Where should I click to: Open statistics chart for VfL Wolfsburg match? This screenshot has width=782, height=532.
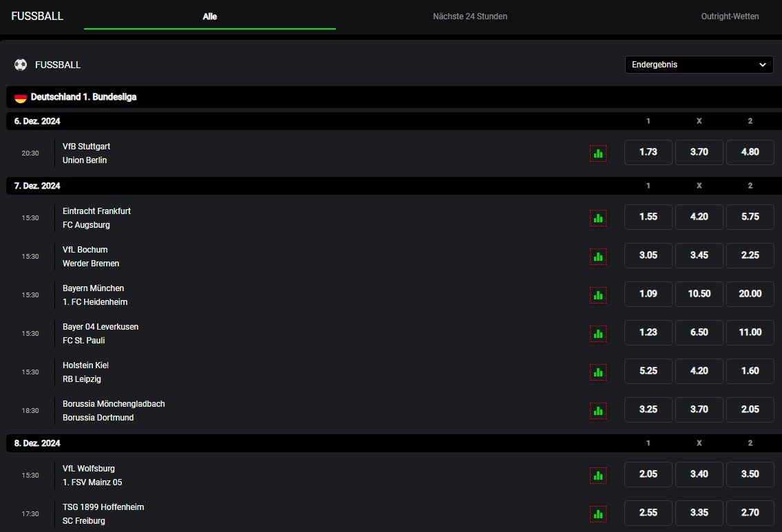[x=598, y=475]
